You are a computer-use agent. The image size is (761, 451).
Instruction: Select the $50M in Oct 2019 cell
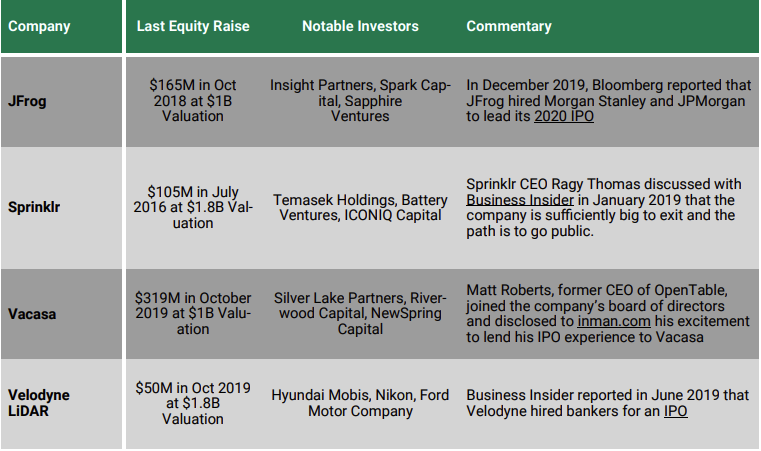pyautogui.click(x=193, y=403)
